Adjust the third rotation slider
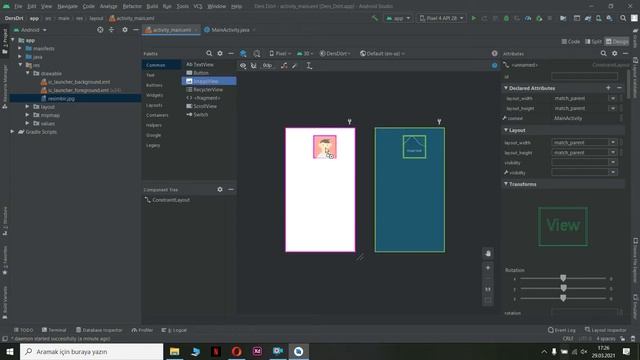 [x=563, y=298]
